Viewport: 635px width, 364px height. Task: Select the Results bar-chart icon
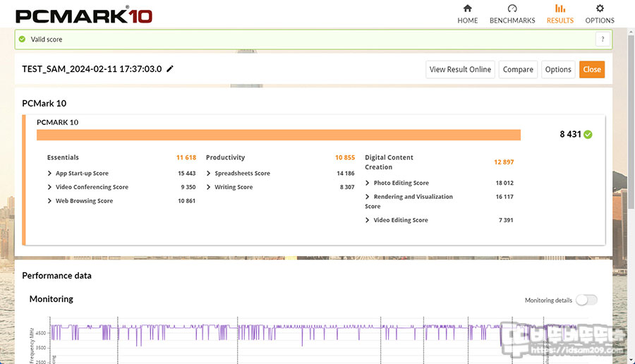pos(560,8)
